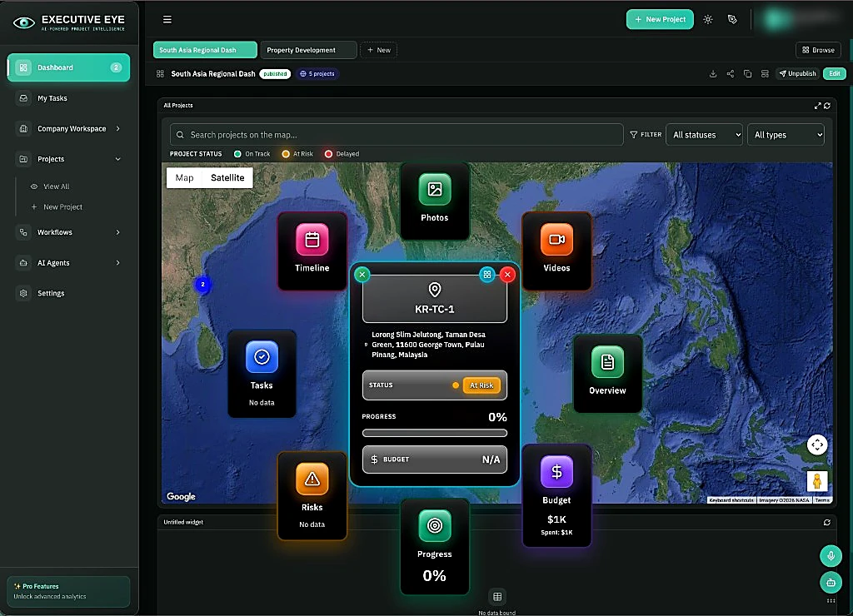853x616 pixels.
Task: Click Keyboard shortcuts on map
Action: (x=731, y=500)
